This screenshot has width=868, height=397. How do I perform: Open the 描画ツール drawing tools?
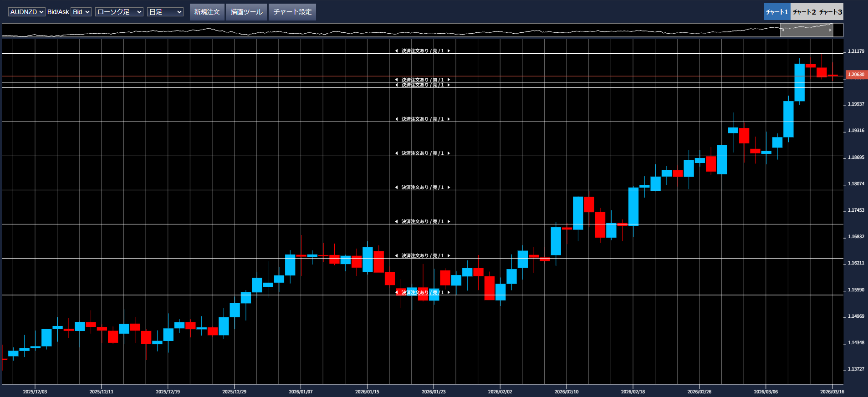click(246, 12)
